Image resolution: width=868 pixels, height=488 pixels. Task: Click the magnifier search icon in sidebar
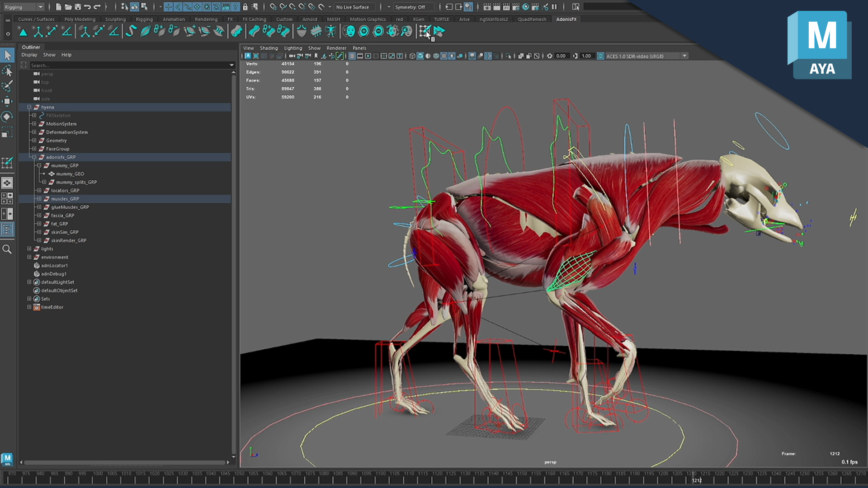pos(7,249)
